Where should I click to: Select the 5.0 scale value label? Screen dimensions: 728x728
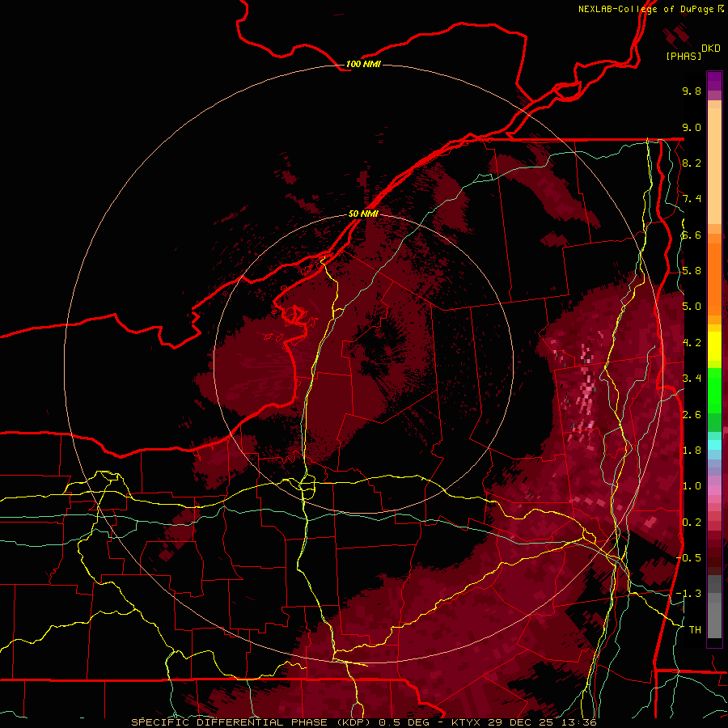(692, 307)
